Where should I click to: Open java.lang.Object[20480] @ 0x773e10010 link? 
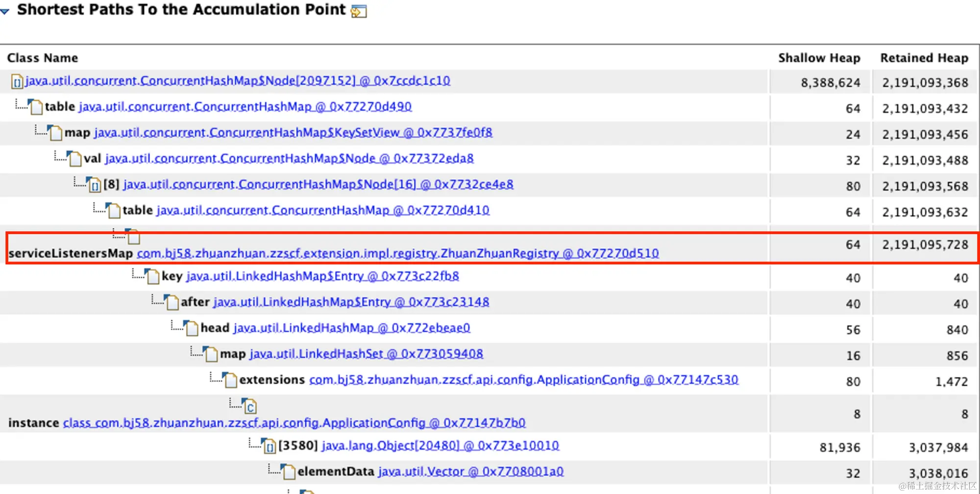[x=440, y=446]
